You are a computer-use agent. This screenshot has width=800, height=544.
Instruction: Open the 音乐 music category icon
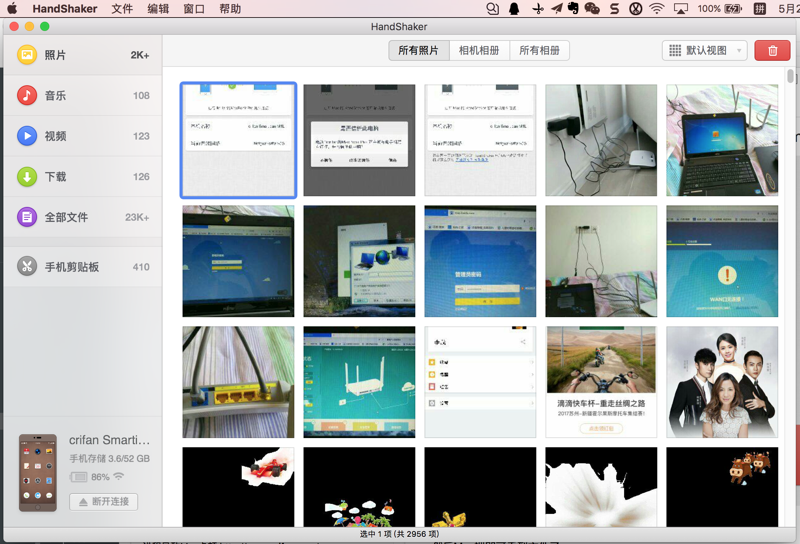pos(27,95)
